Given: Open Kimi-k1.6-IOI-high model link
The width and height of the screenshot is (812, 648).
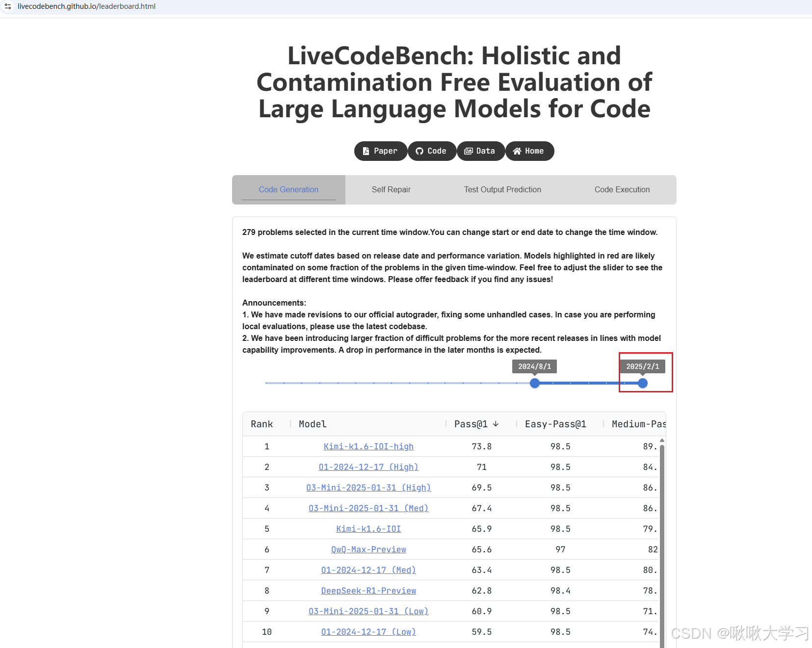Looking at the screenshot, I should coord(368,446).
